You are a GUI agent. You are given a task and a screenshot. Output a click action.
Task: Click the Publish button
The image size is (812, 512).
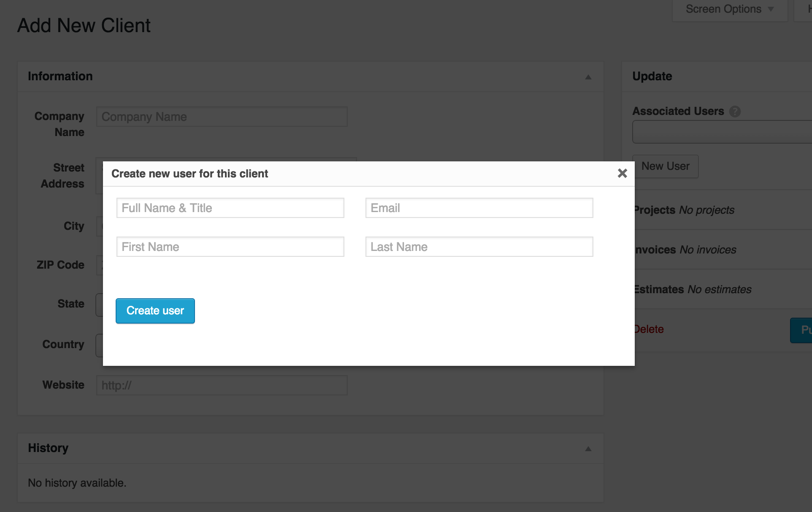coord(804,330)
